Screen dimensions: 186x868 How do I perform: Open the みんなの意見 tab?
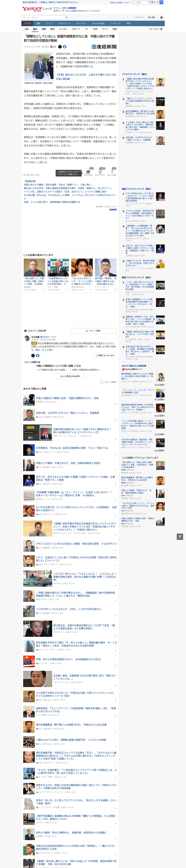(99, 23)
